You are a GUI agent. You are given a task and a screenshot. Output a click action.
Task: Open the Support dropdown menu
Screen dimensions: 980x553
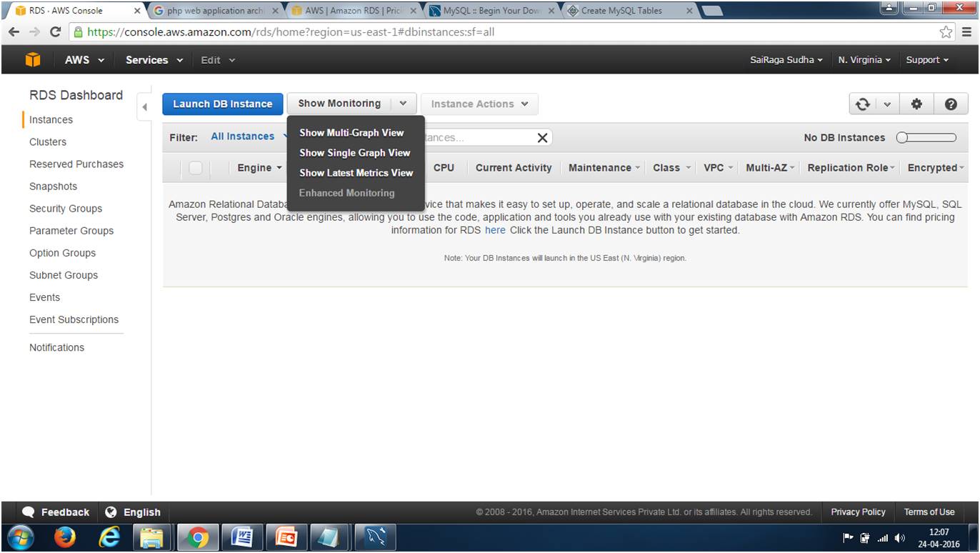(x=927, y=60)
